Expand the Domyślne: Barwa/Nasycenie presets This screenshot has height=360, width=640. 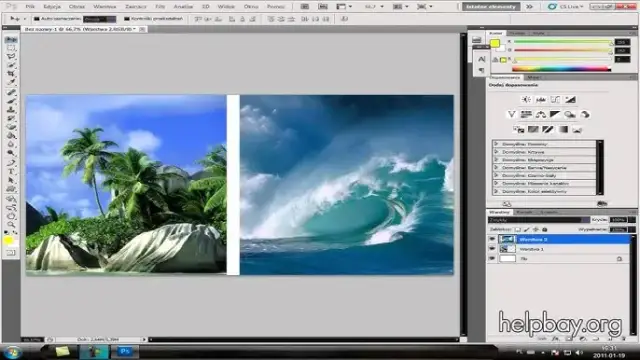496,167
